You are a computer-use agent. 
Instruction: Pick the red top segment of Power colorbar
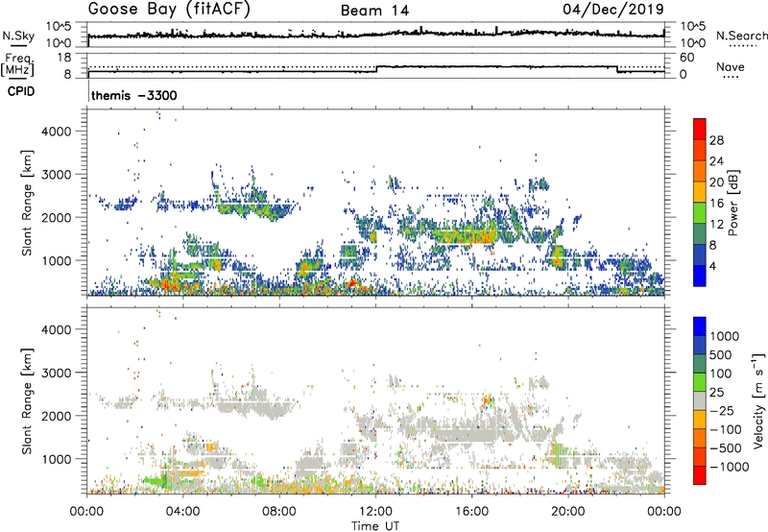coord(700,129)
